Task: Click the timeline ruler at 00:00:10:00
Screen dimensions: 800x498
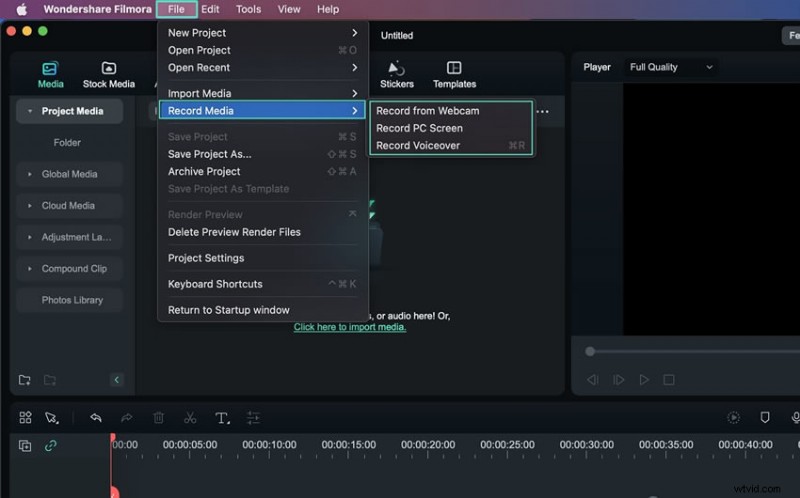Action: [269, 445]
